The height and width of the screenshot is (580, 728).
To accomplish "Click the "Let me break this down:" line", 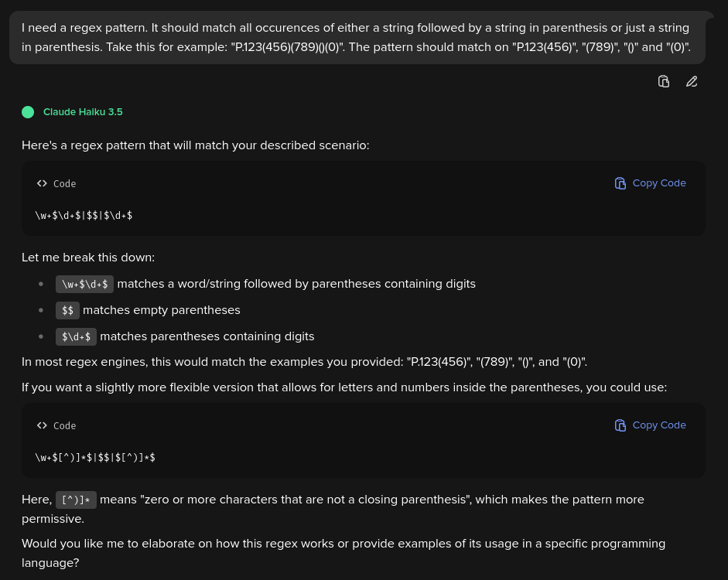I will point(88,258).
